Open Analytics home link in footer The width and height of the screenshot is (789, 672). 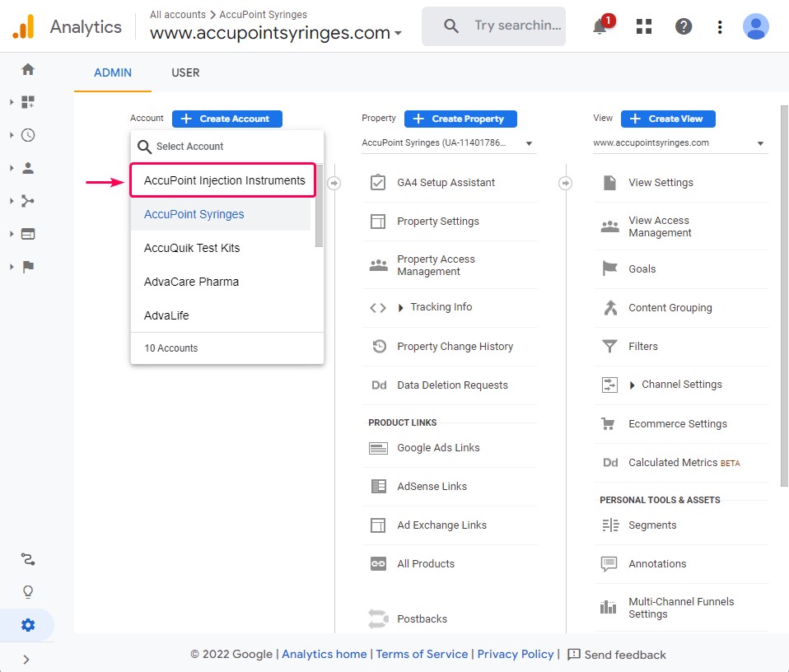[324, 654]
